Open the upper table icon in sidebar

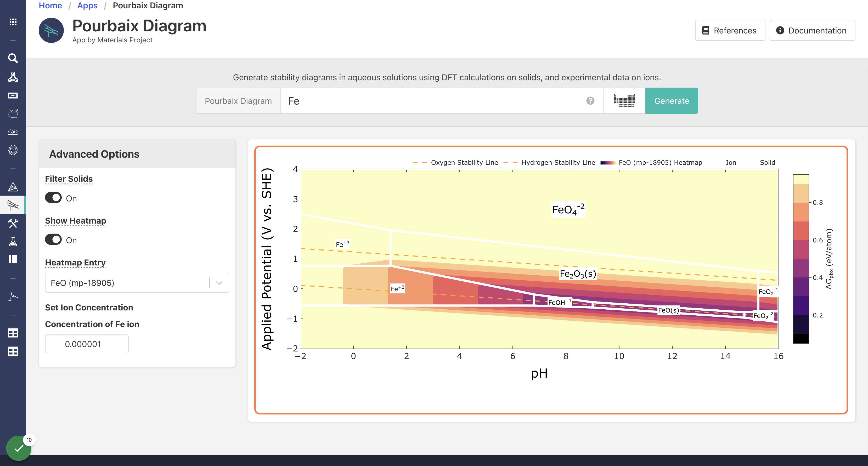[x=13, y=333]
